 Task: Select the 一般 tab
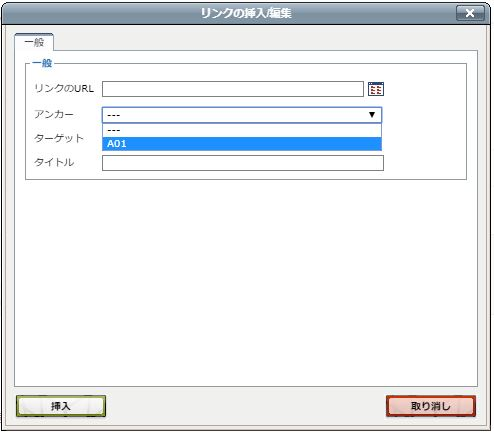tap(34, 42)
